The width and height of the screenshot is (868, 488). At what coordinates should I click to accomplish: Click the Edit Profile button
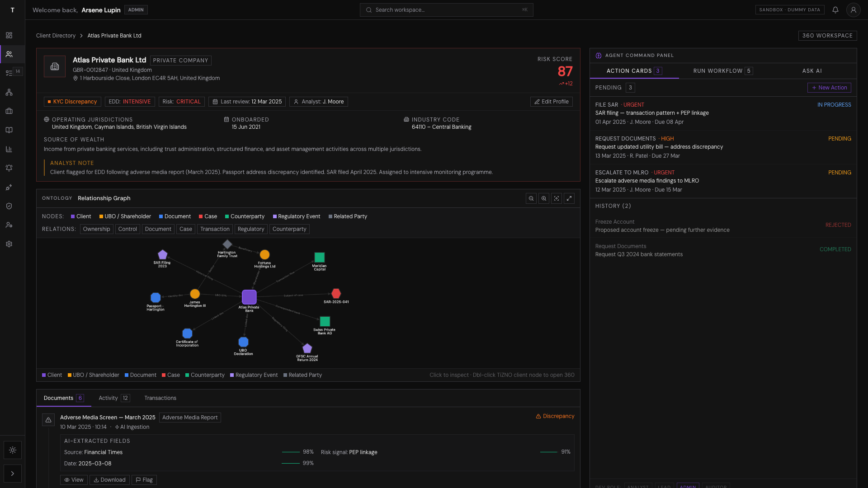click(x=551, y=102)
